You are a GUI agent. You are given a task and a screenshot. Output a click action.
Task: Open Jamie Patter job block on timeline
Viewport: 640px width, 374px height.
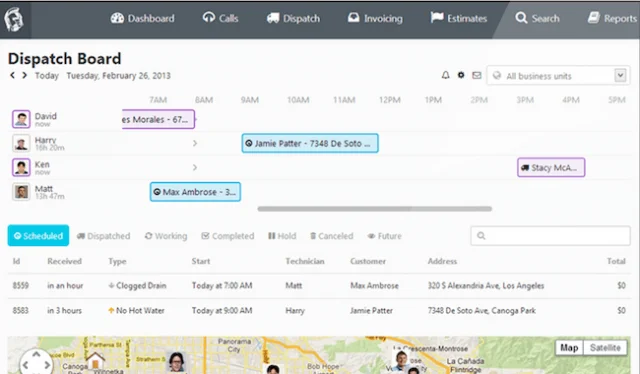click(310, 143)
